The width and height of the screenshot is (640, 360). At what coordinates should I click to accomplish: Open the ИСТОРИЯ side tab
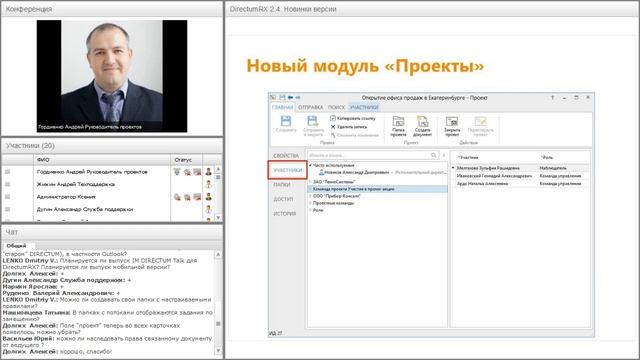coord(284,213)
